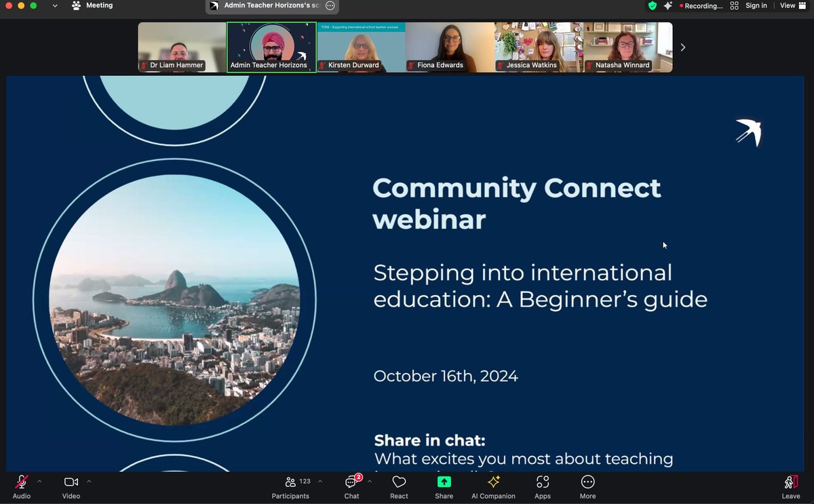This screenshot has width=814, height=504.
Task: Expand video options arrow next to Video
Action: pos(89,482)
